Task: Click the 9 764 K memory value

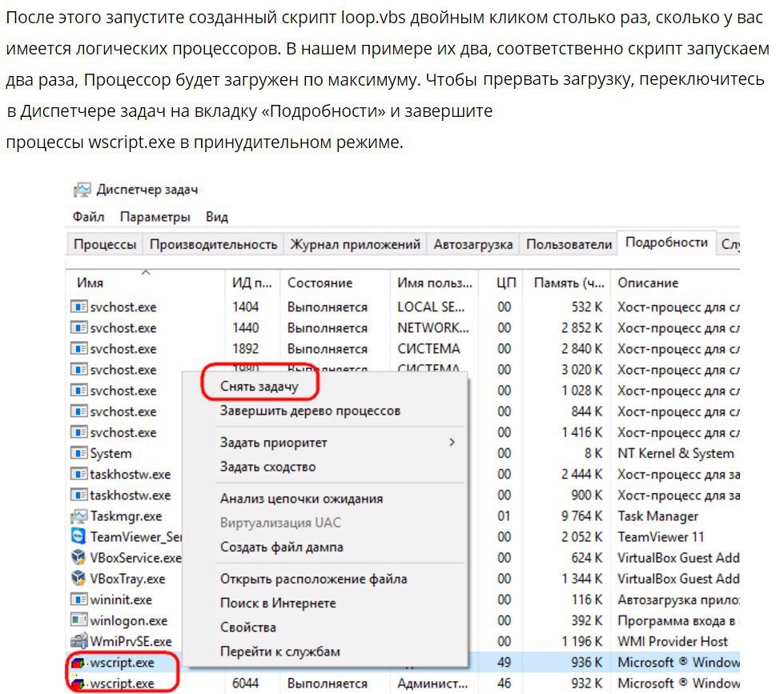Action: pos(581,515)
